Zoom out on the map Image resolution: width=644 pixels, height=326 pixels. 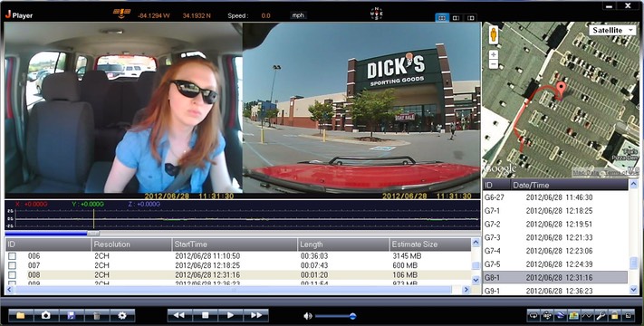pyautogui.click(x=494, y=64)
